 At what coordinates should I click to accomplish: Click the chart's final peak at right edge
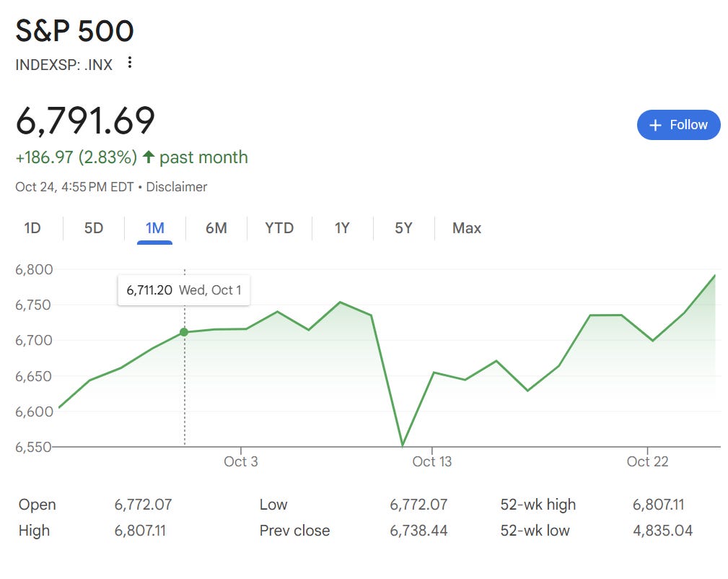click(714, 276)
